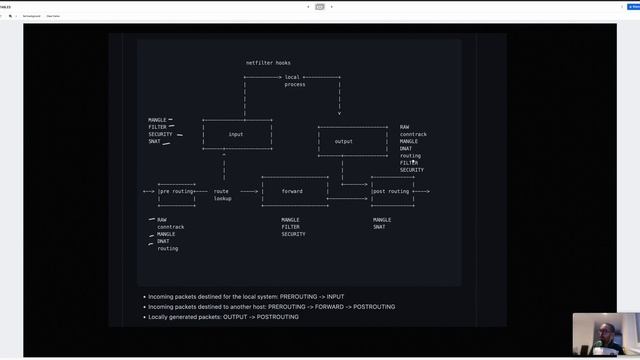Image resolution: width=640 pixels, height=360 pixels.
Task: Click the 'post routing' hook box
Action: click(393, 191)
